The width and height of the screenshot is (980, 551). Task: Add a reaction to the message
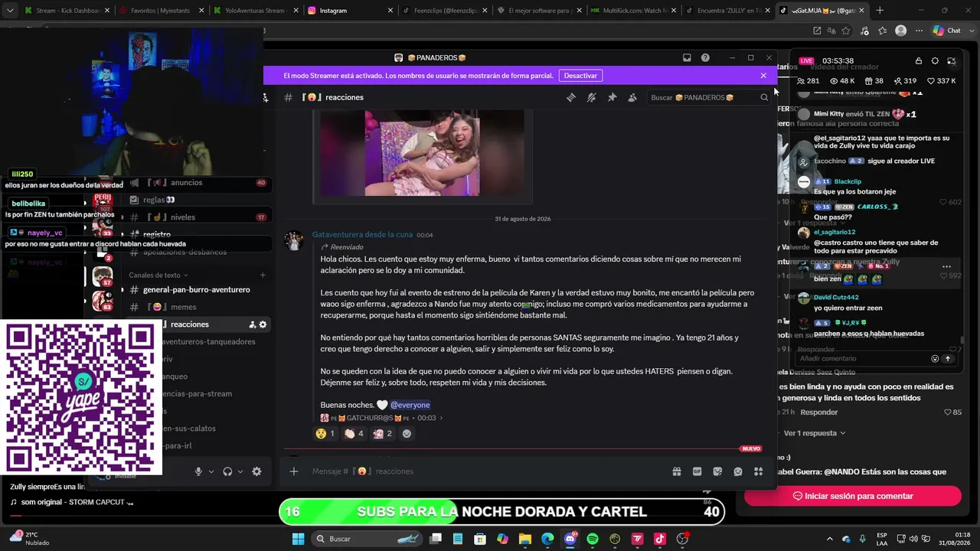point(407,434)
